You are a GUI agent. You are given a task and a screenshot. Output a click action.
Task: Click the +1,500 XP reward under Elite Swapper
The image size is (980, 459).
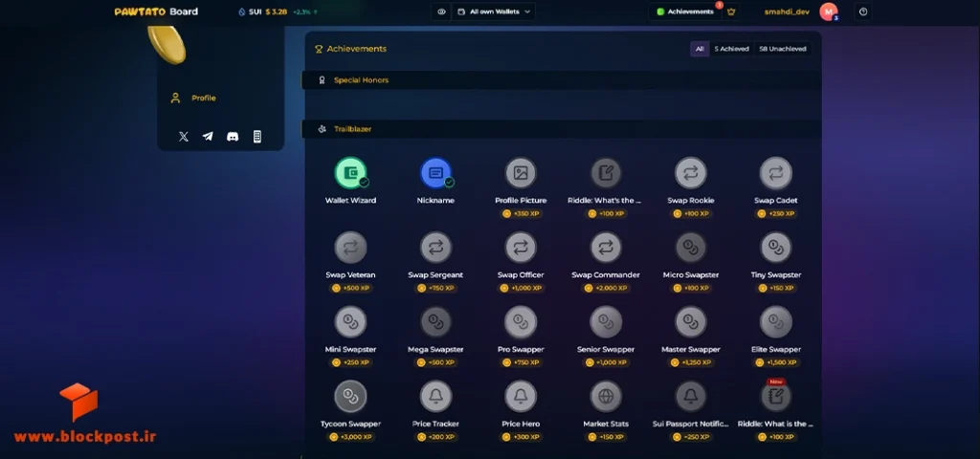775,362
